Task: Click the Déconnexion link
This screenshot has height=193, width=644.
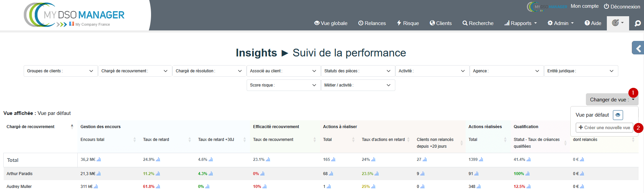Action: pyautogui.click(x=622, y=6)
